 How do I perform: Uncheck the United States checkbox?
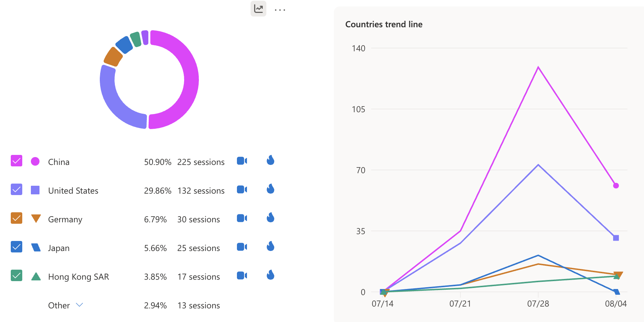[17, 190]
